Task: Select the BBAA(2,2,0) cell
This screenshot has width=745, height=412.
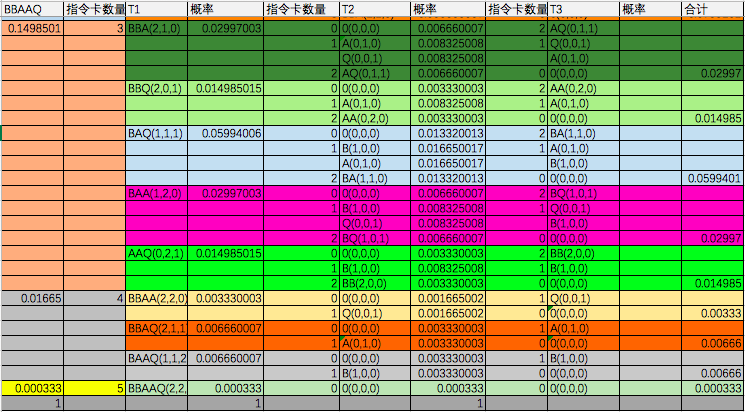Action: [155, 298]
